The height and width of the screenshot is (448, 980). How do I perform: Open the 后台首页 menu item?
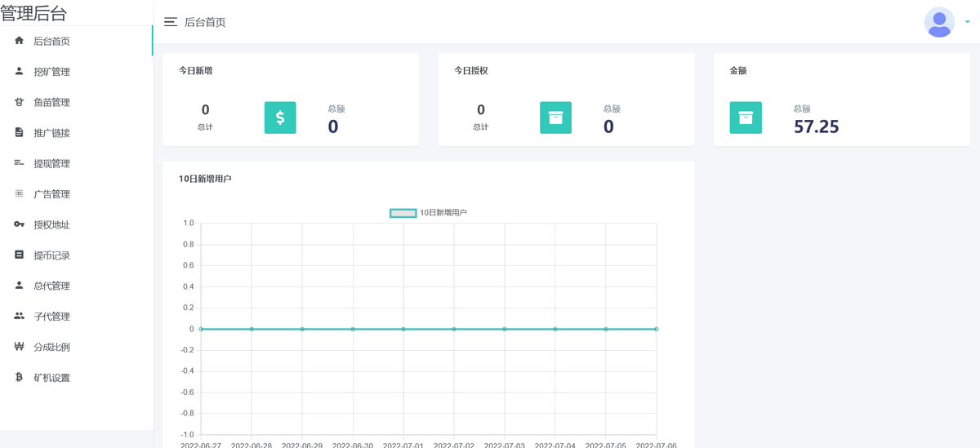coord(76,41)
